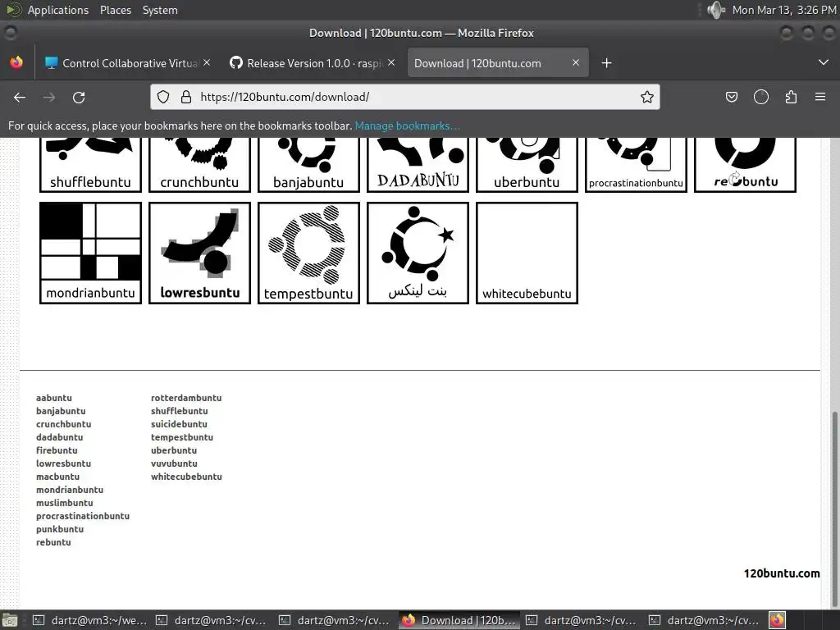The width and height of the screenshot is (840, 630).
Task: Click the padlock site security icon
Action: tap(186, 97)
